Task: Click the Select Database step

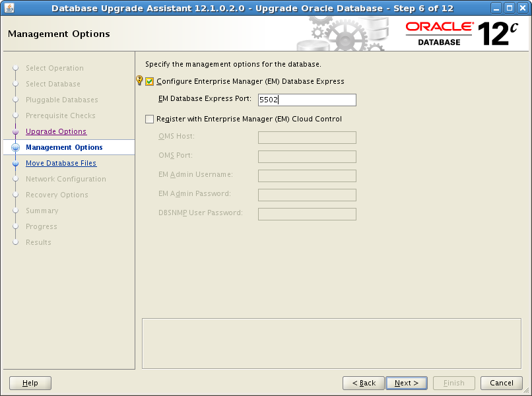Action: coord(53,84)
